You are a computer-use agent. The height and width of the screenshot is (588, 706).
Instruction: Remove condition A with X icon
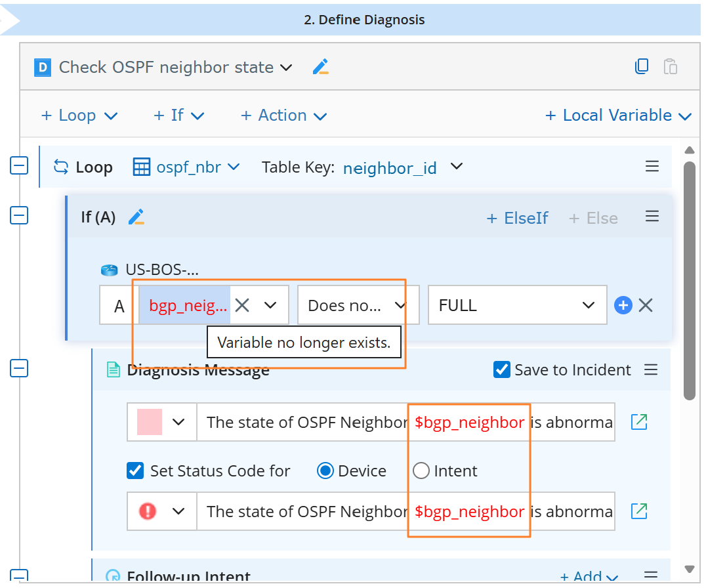click(646, 305)
